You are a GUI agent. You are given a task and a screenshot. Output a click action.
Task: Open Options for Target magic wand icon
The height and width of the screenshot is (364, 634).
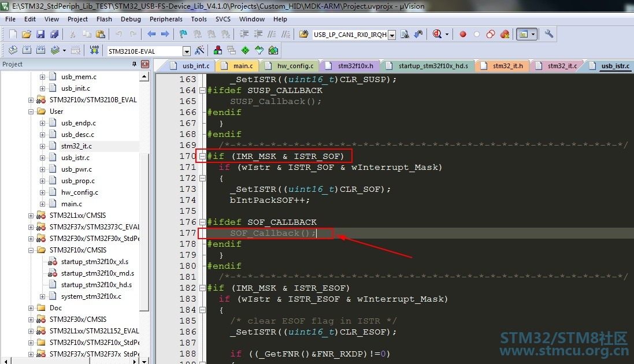(x=199, y=51)
